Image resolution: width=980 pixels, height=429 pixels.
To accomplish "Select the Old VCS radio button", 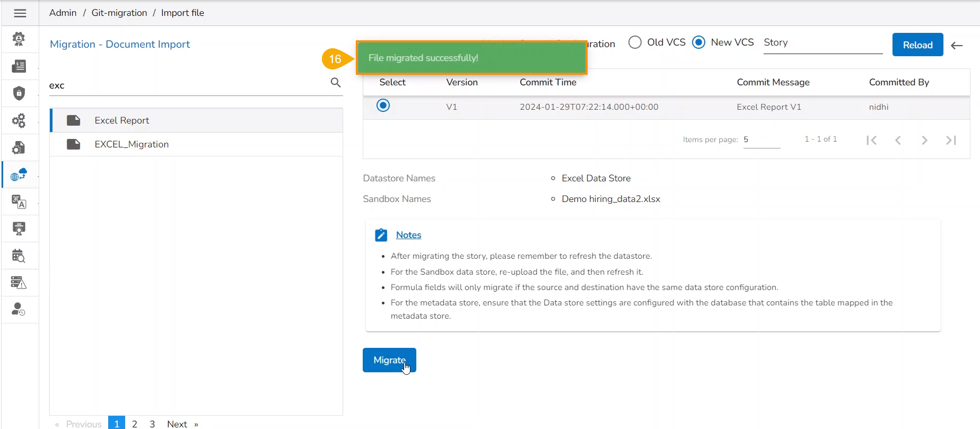I will (635, 42).
